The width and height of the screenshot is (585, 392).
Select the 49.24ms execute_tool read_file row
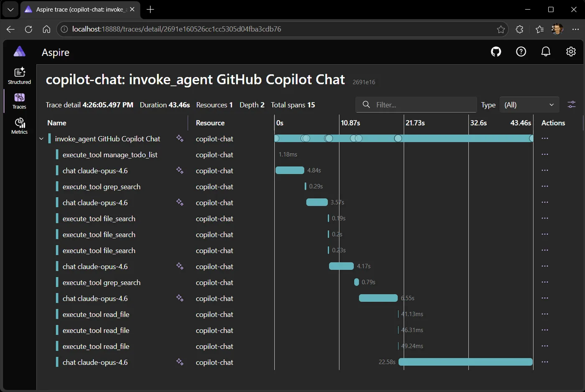click(x=309, y=346)
